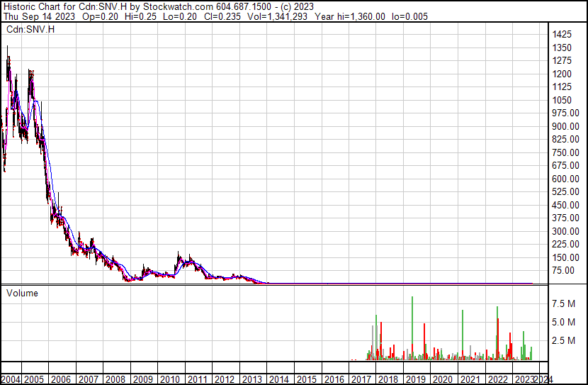The width and height of the screenshot is (588, 385).
Task: Click the 1425 price axis label
Action: (563, 35)
